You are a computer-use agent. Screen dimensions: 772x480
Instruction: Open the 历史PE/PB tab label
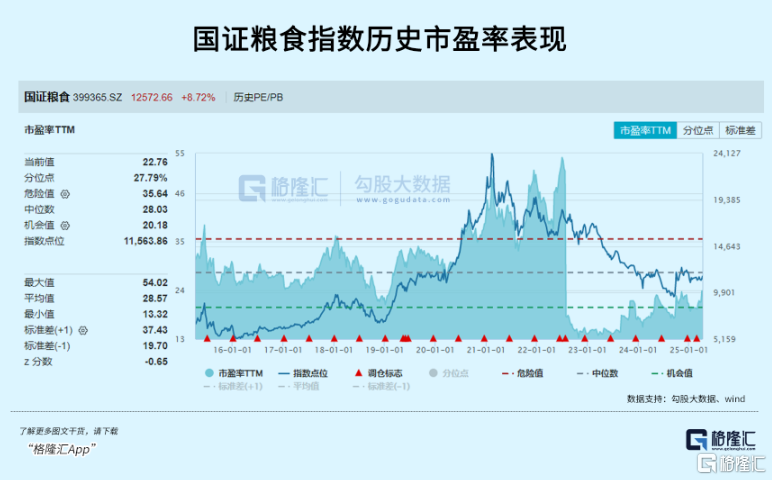click(x=258, y=97)
